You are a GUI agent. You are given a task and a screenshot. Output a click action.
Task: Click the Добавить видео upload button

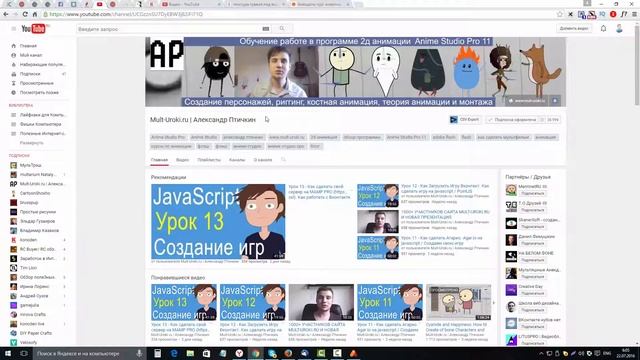(x=574, y=29)
